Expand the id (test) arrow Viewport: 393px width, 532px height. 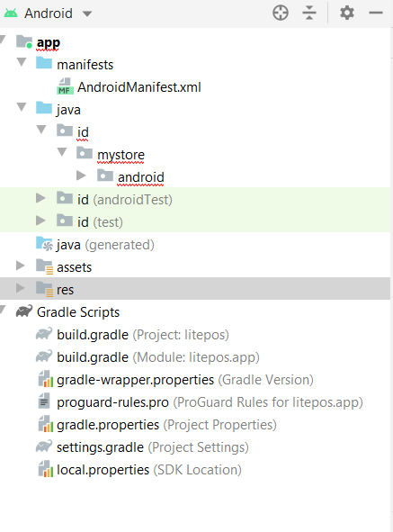40,221
